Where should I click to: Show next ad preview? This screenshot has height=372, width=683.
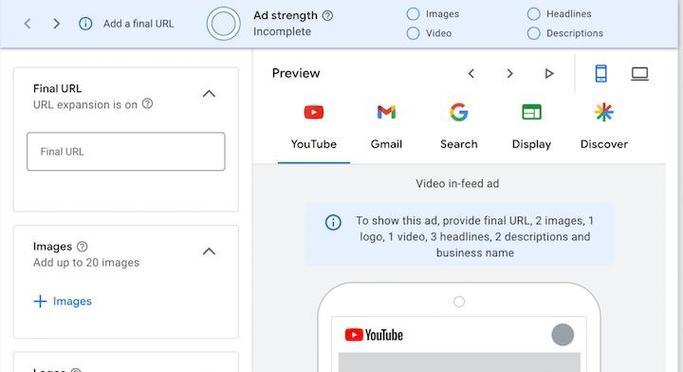pyautogui.click(x=510, y=74)
